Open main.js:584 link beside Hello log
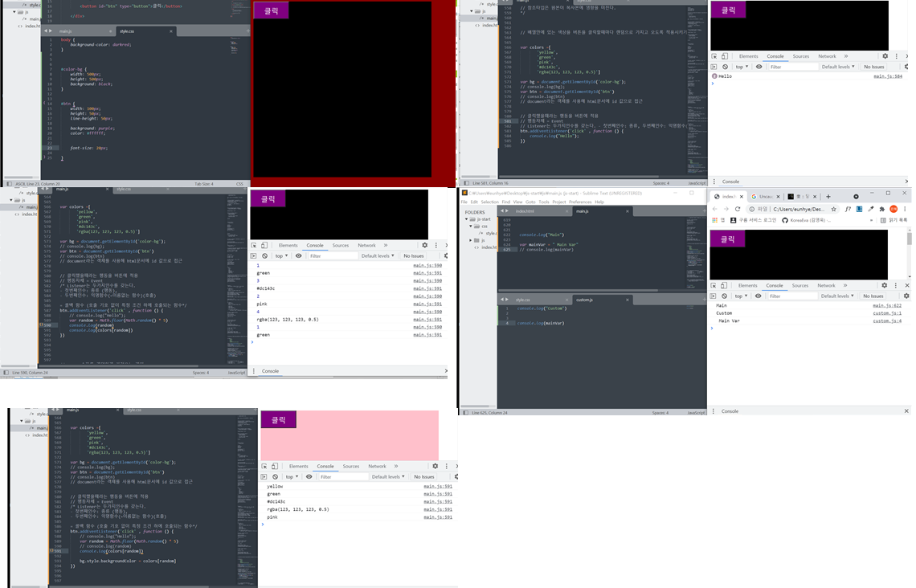916x588 pixels. coord(887,76)
